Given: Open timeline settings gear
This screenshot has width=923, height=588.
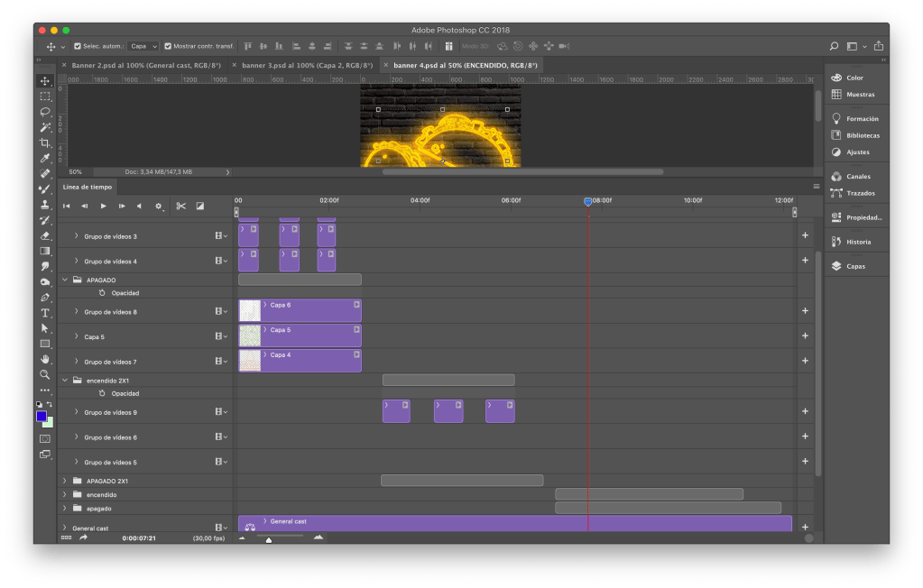Looking at the screenshot, I should click(x=159, y=206).
